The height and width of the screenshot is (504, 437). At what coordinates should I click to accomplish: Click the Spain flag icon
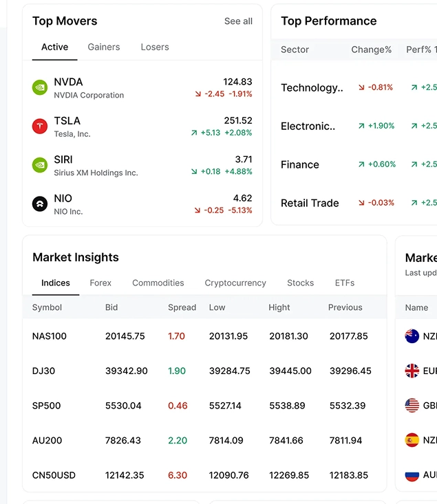tap(412, 440)
